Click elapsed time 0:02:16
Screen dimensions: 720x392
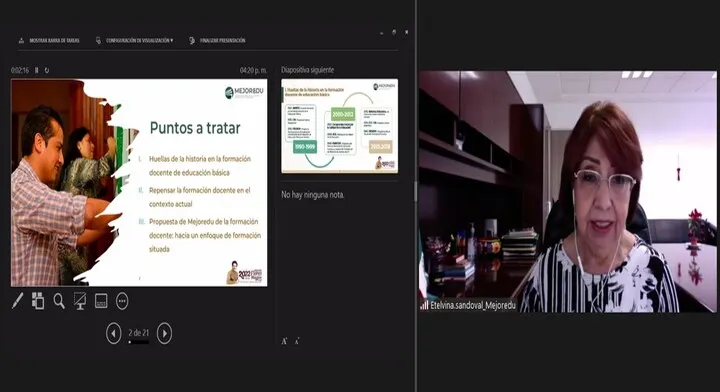pyautogui.click(x=20, y=70)
